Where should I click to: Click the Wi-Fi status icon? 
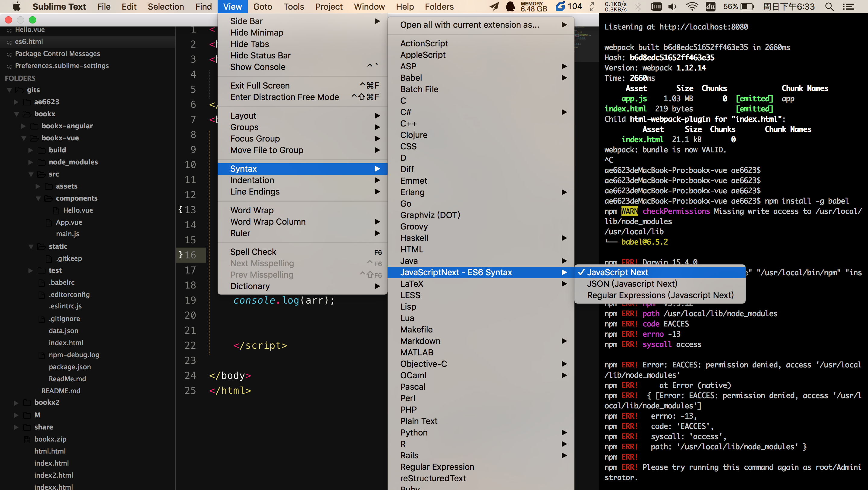click(x=692, y=6)
